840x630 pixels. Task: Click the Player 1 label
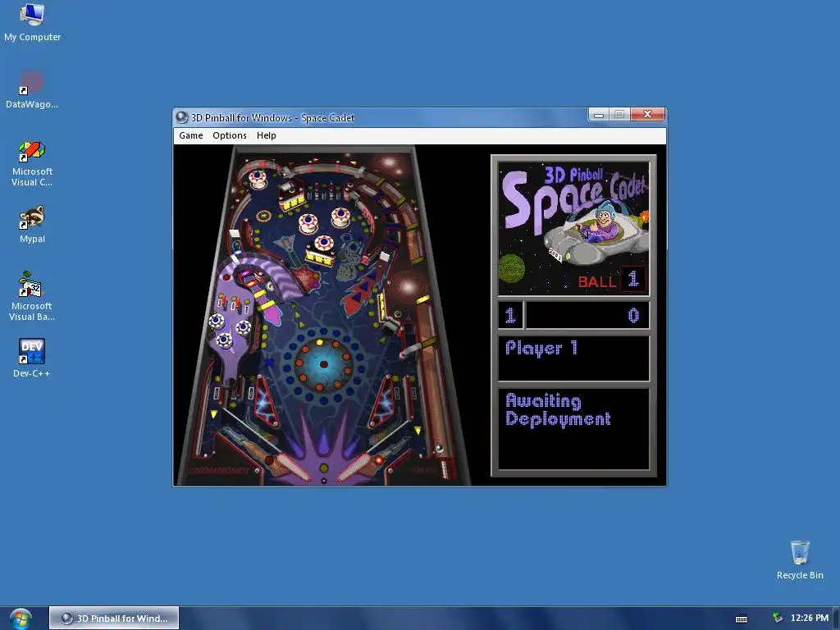tap(541, 348)
